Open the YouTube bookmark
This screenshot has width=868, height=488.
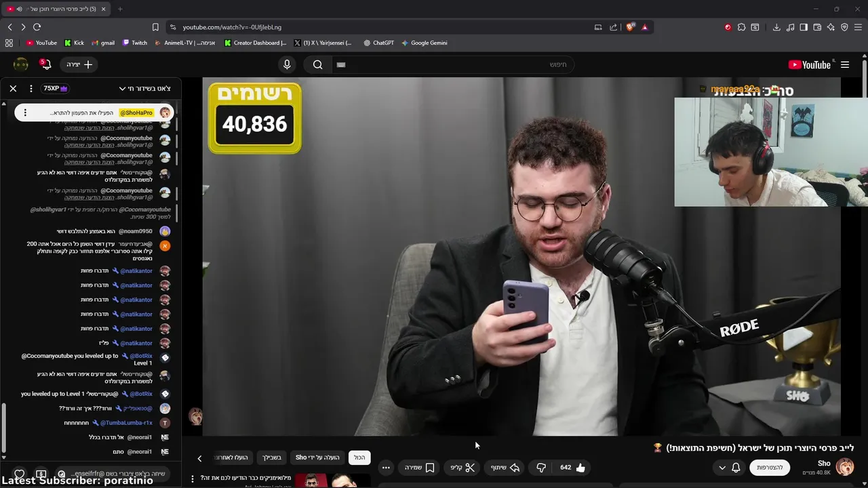[41, 43]
